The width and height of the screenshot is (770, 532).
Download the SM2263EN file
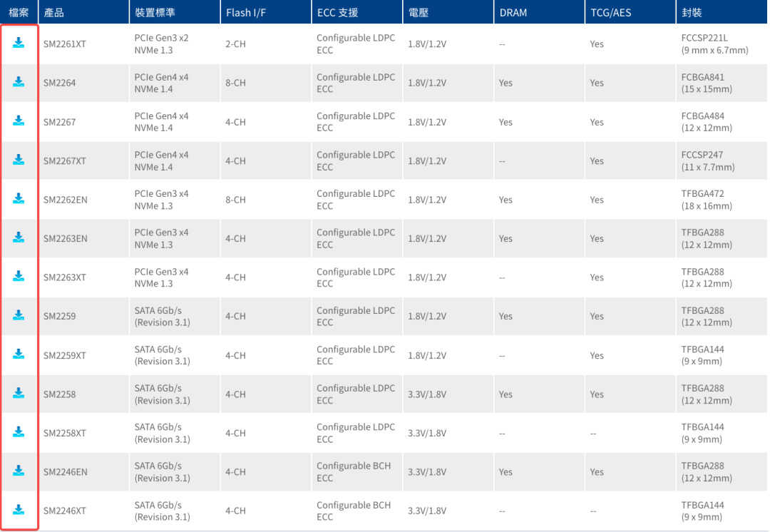[19, 237]
